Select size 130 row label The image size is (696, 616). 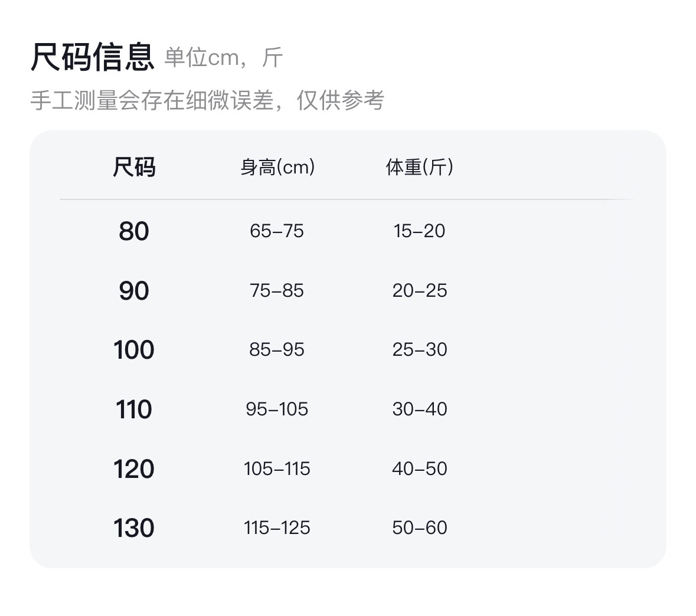(134, 528)
